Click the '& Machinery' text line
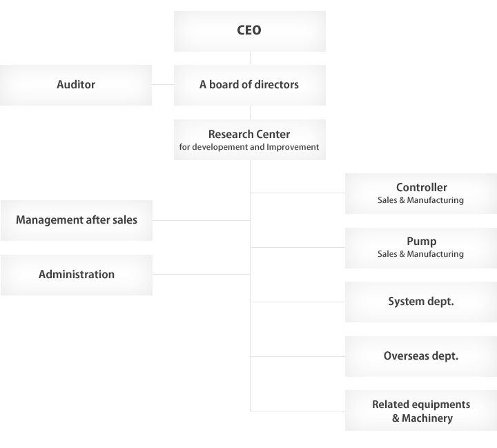This screenshot has width=497, height=448. point(422,418)
